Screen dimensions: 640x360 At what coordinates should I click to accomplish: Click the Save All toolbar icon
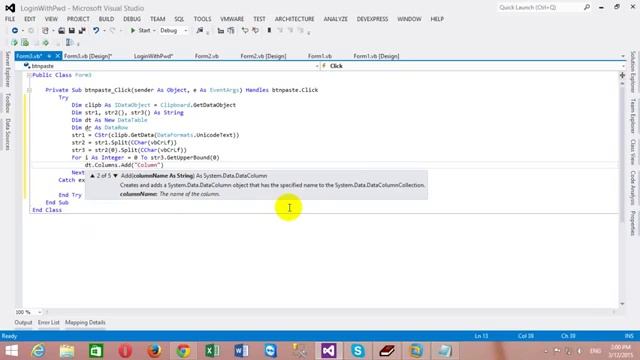[x=82, y=31]
